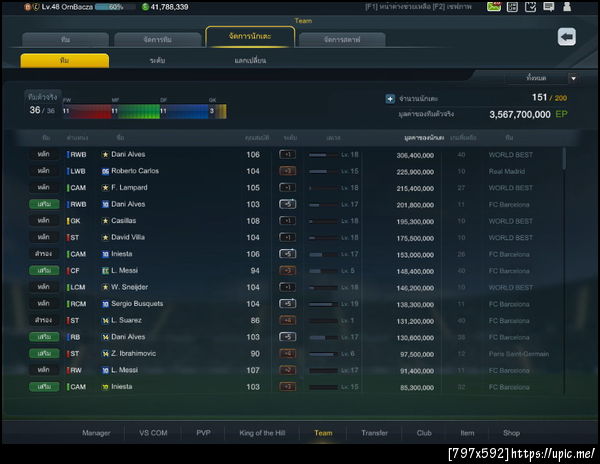Viewport: 600px width, 464px height.
Task: Select the yellow ทีม sub-tab
Action: pyautogui.click(x=65, y=60)
